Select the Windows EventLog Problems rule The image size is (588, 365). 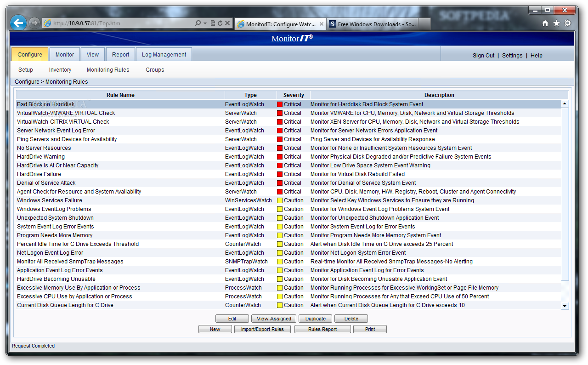[288, 209]
